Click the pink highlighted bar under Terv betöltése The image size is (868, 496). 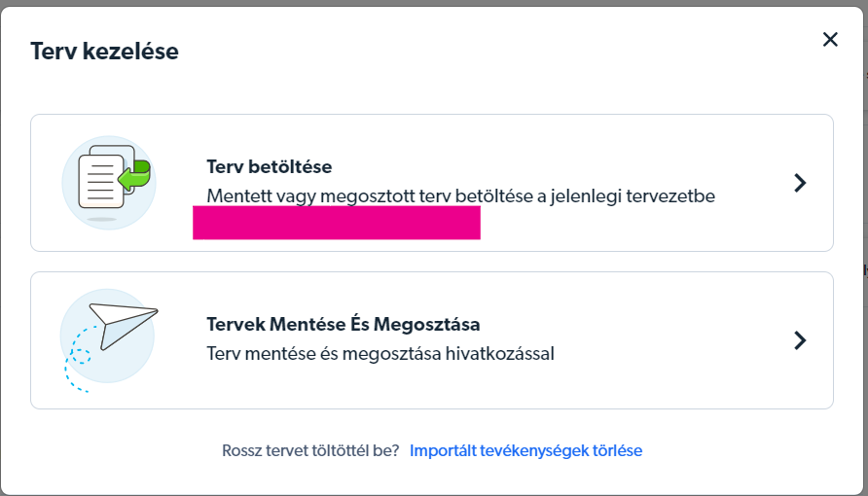(337, 222)
